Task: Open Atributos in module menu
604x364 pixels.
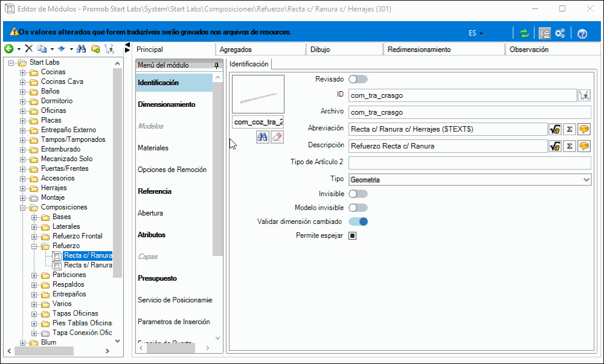Action: coord(152,235)
